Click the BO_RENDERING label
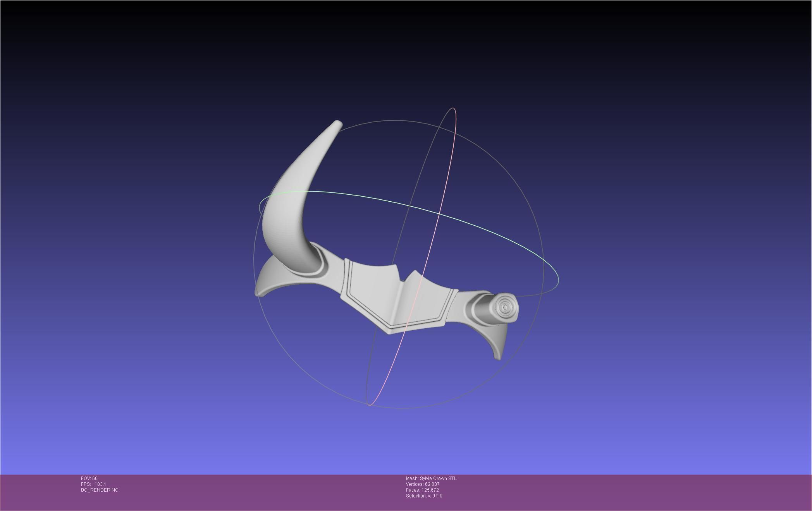 pyautogui.click(x=100, y=490)
